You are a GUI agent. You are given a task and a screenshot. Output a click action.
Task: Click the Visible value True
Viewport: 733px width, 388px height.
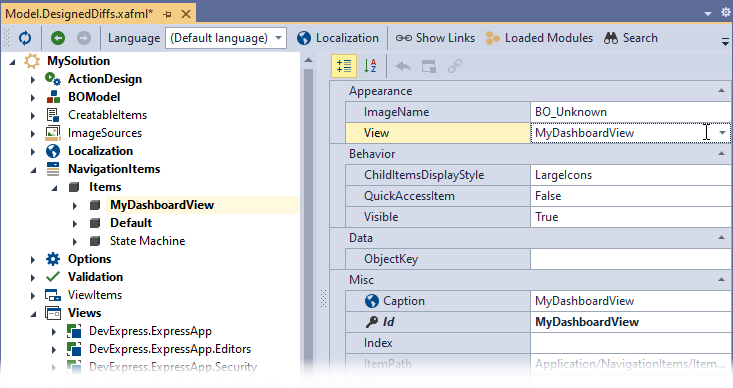click(x=630, y=217)
